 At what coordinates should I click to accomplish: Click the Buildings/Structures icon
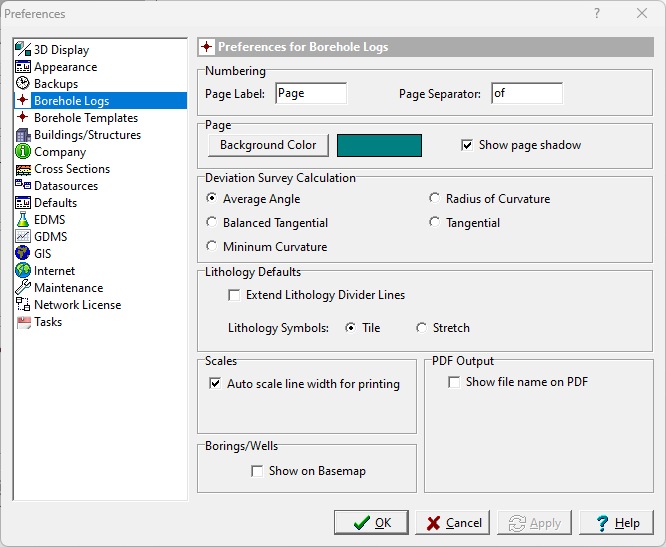pos(23,135)
